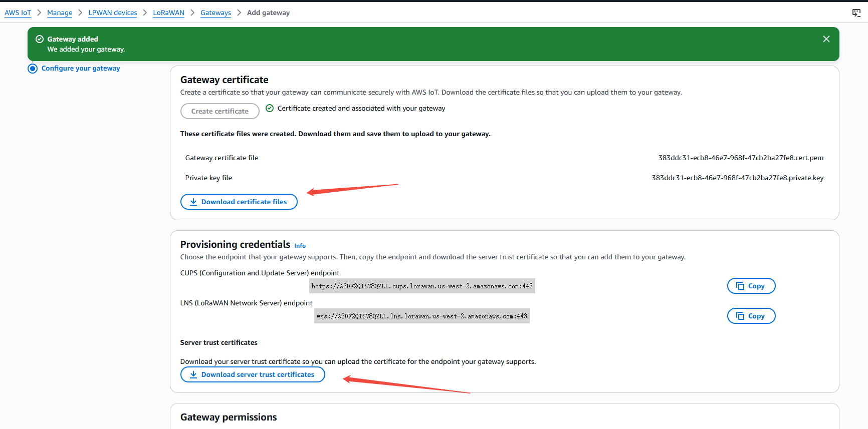This screenshot has height=429, width=868.
Task: Click the green checkmark in success banner
Action: pyautogui.click(x=40, y=39)
